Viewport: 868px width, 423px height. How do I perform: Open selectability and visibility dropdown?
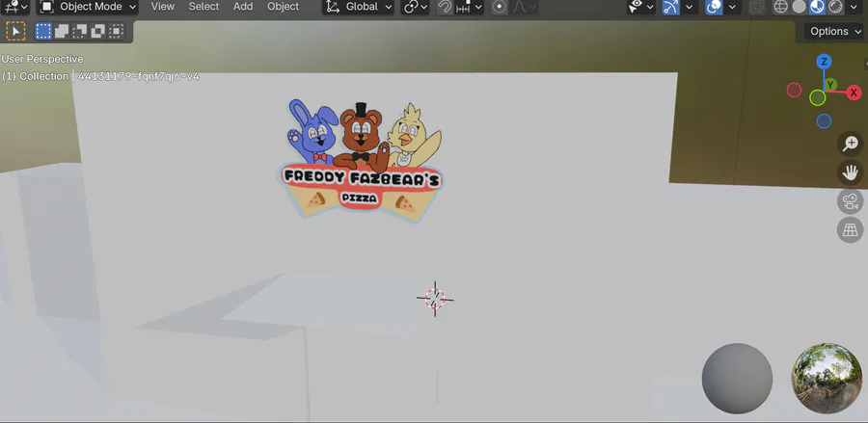641,7
